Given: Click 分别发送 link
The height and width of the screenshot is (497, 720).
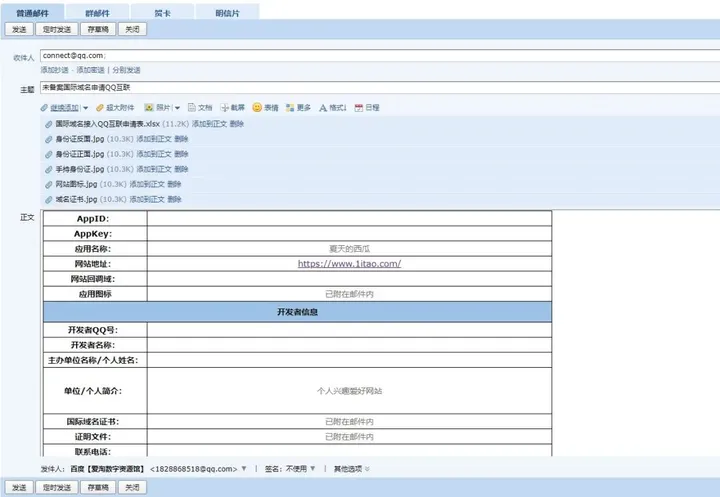Looking at the screenshot, I should tap(126, 70).
